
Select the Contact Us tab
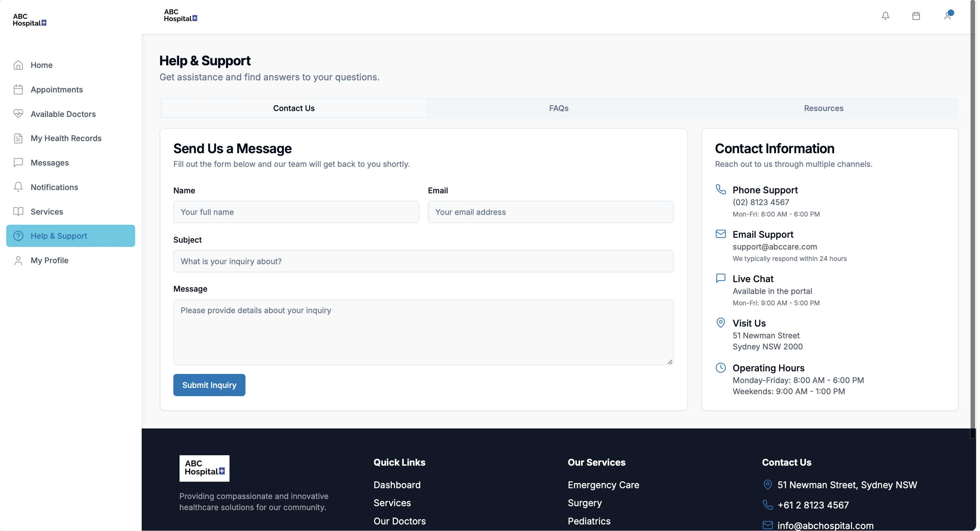pyautogui.click(x=294, y=108)
